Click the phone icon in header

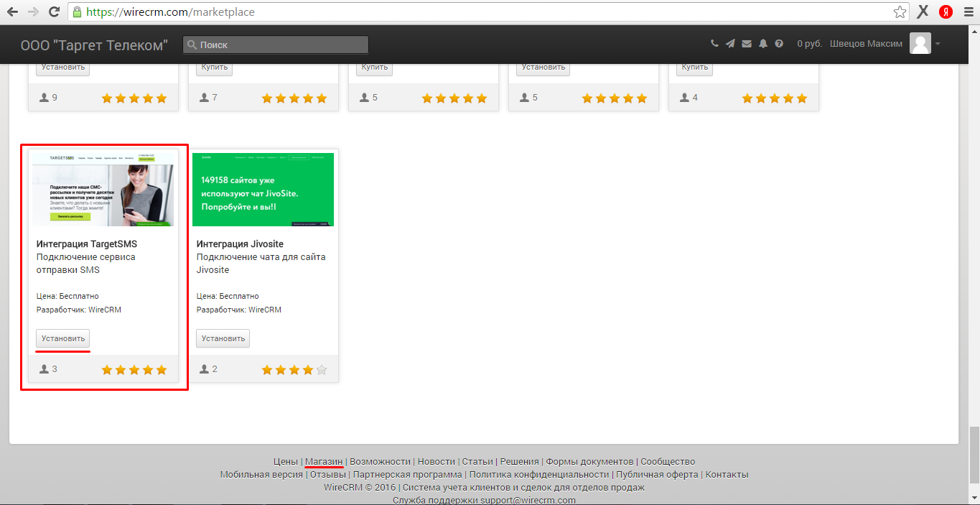click(x=714, y=44)
